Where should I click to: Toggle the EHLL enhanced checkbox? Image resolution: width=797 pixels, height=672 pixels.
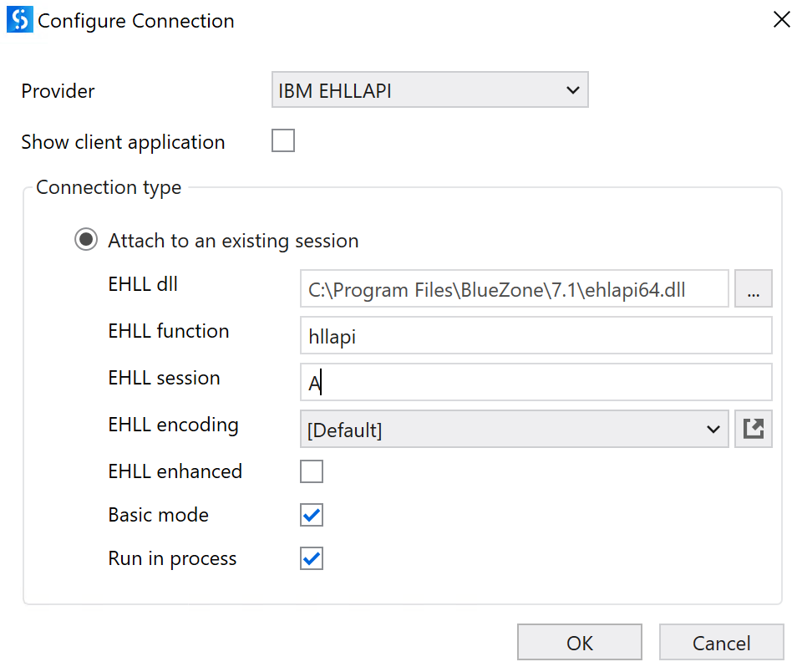click(312, 471)
